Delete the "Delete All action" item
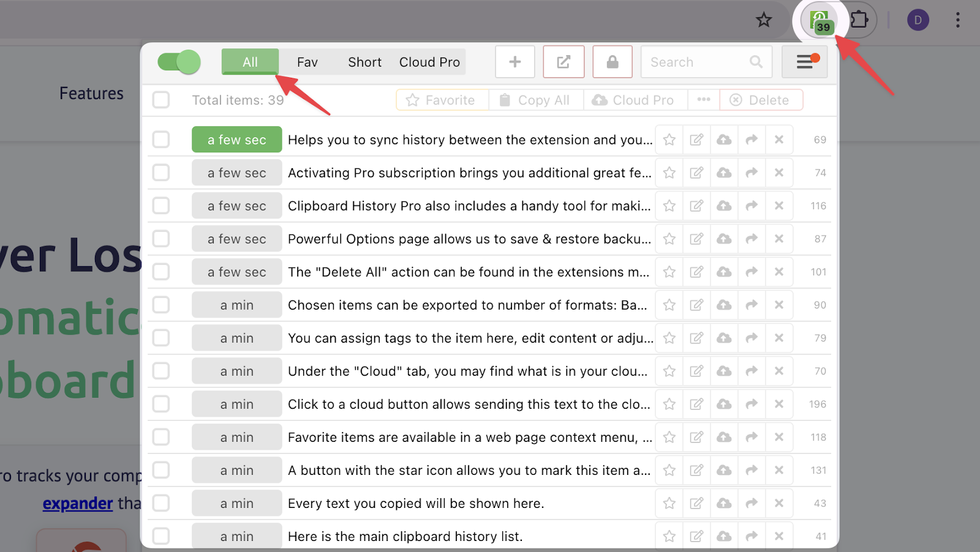Screen dimensions: 980x552 [x=779, y=272]
